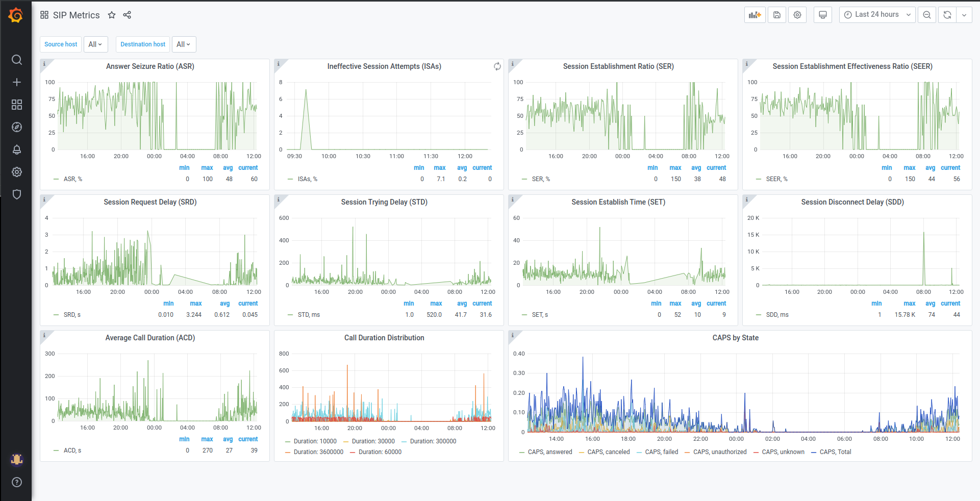The height and width of the screenshot is (501, 980).
Task: Open Alerting via the bell sidebar icon
Action: 17,149
